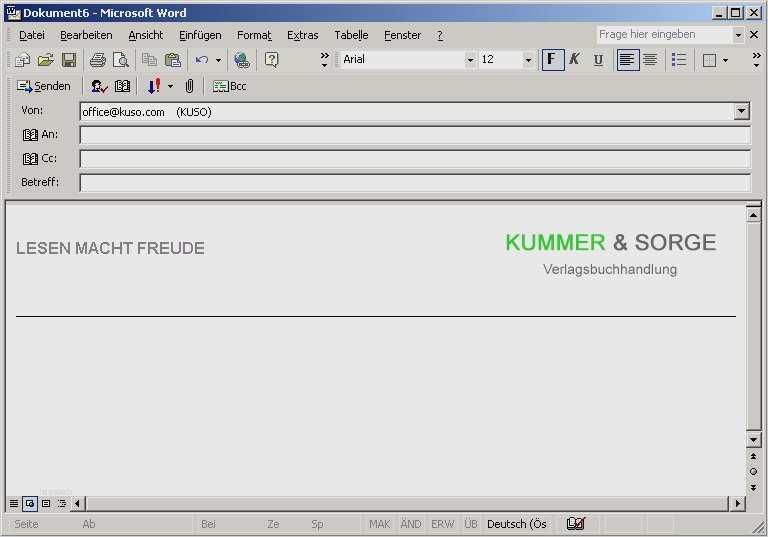The width and height of the screenshot is (768, 537).
Task: Open the Format menu
Action: 254,35
